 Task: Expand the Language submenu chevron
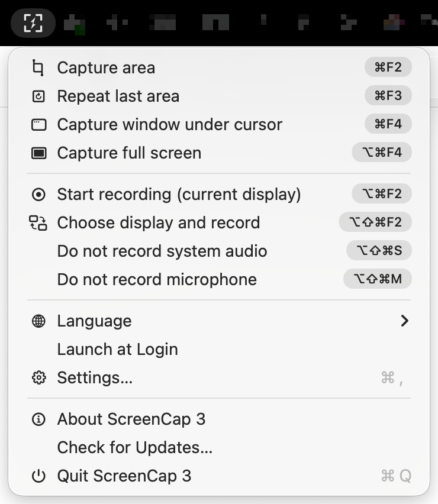[x=404, y=321]
